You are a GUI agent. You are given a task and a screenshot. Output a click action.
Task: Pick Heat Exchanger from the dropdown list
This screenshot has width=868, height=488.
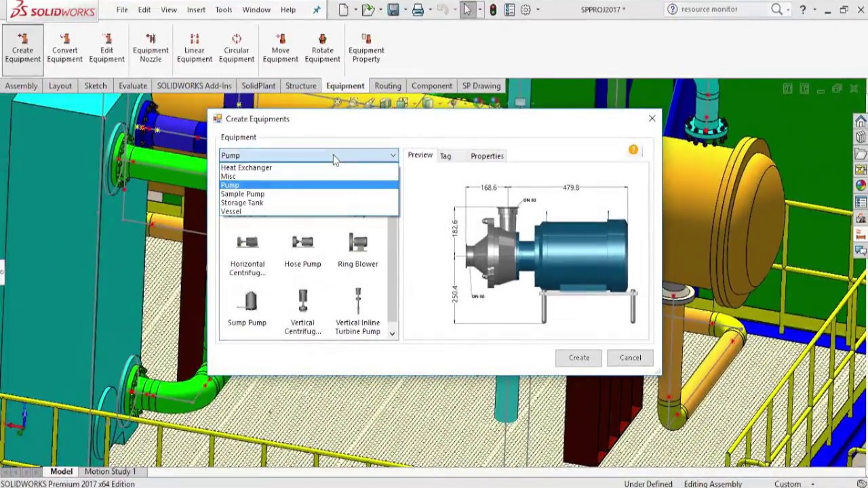[246, 167]
